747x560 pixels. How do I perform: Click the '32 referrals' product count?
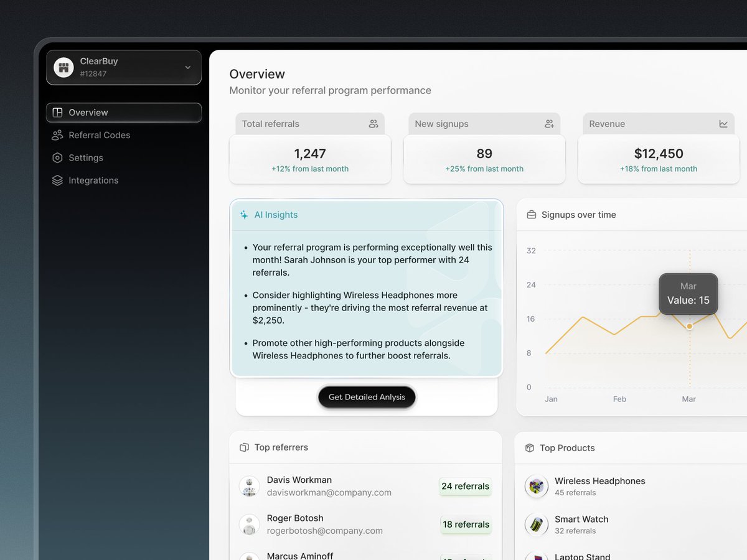[x=575, y=531]
